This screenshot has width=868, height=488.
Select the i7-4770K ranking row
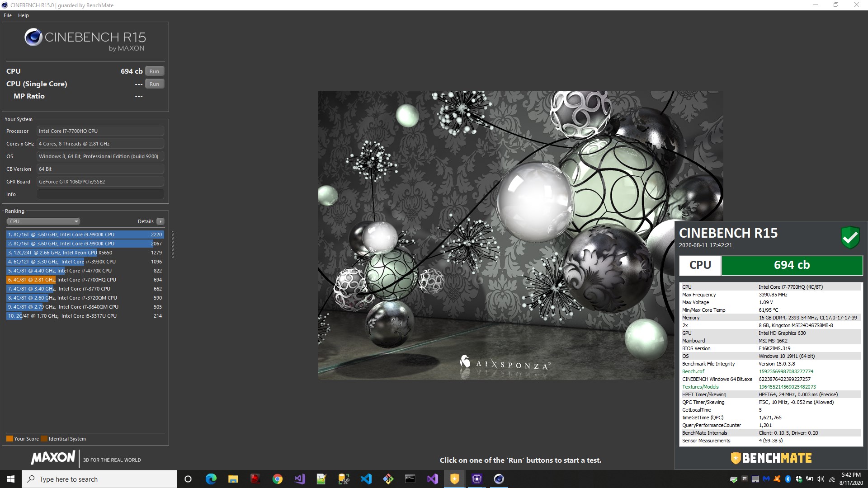point(85,271)
